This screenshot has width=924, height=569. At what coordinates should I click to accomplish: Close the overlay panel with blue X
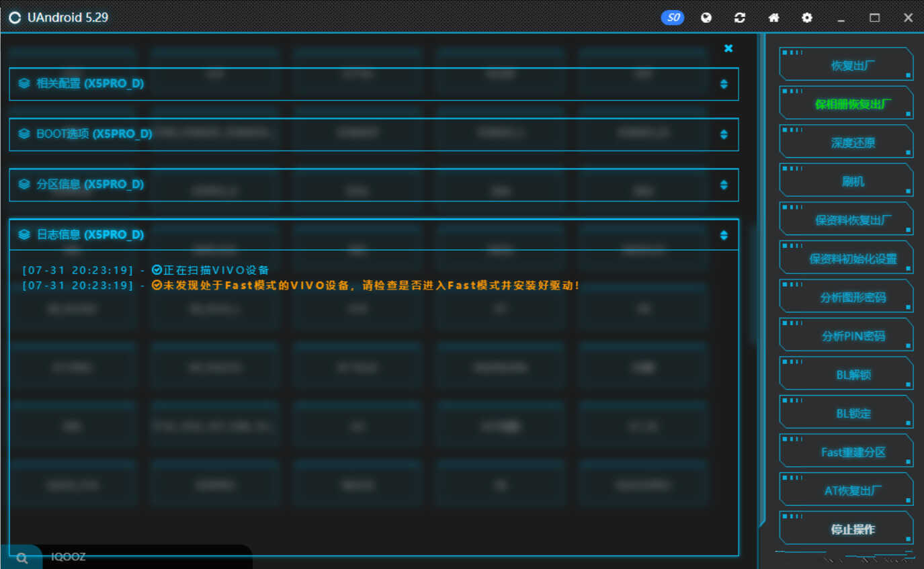[728, 48]
